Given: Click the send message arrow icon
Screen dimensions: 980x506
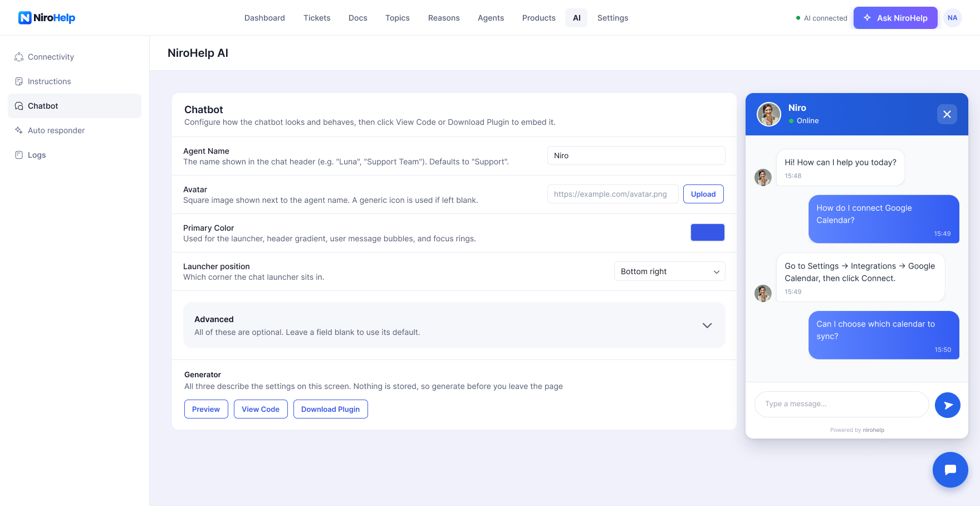Looking at the screenshot, I should click(948, 405).
